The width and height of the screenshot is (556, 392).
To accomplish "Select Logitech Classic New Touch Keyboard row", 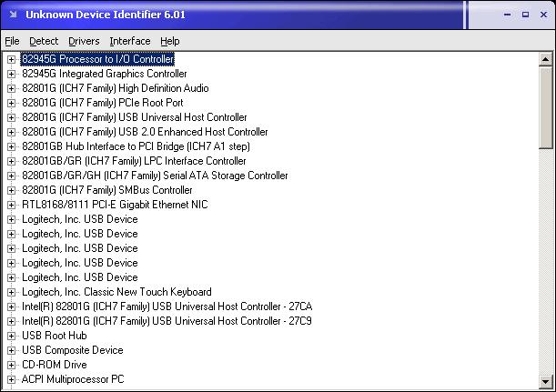I will (116, 292).
